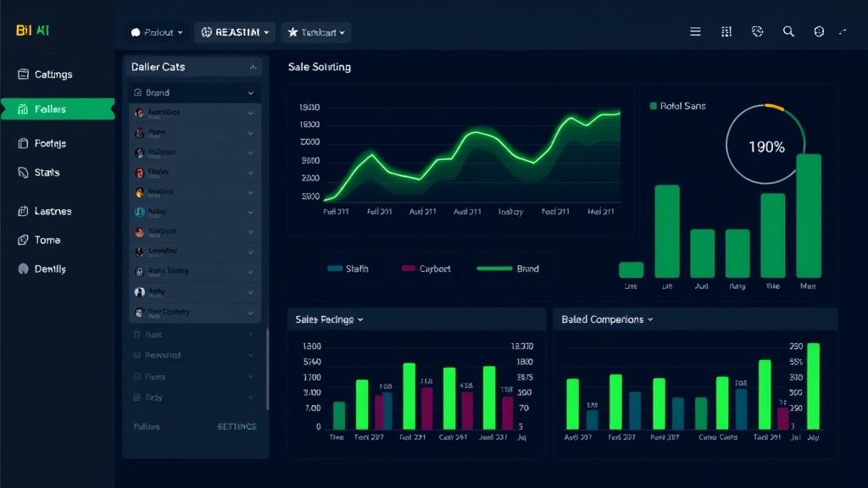Open the Tarlubart dropdown menu
Viewport: 868px width, 488px height.
click(x=316, y=32)
